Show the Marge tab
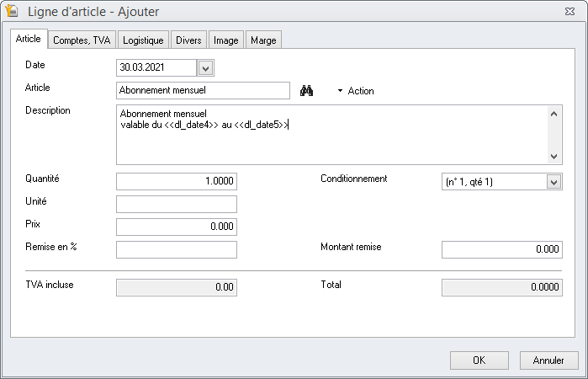The width and height of the screenshot is (588, 379). [x=264, y=40]
